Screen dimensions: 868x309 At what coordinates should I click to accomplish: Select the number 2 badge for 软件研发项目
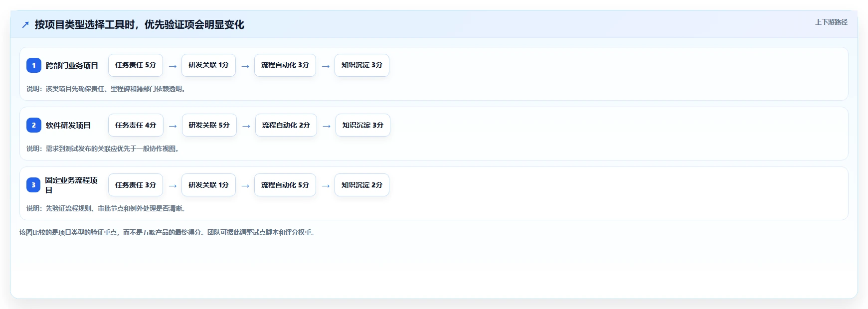click(34, 125)
